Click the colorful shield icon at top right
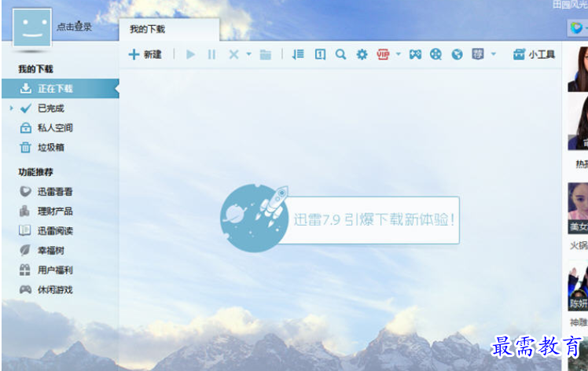Viewport: 588px width, 371px height. tap(576, 28)
